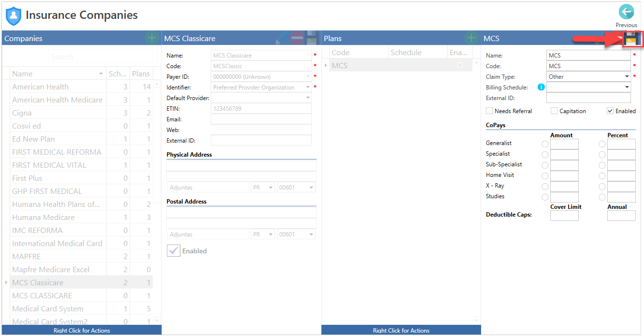Click the ETIN field
The width and height of the screenshot is (644, 336).
tap(261, 108)
